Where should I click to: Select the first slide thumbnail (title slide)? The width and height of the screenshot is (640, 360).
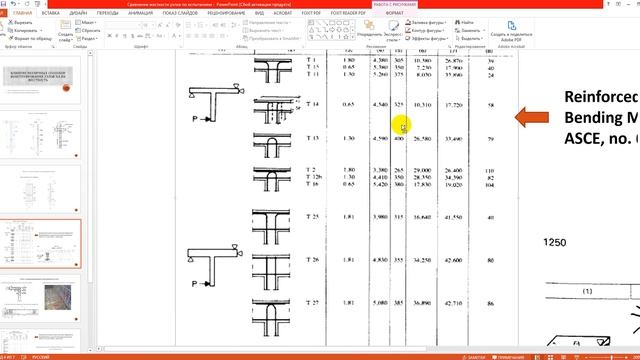pyautogui.click(x=40, y=80)
